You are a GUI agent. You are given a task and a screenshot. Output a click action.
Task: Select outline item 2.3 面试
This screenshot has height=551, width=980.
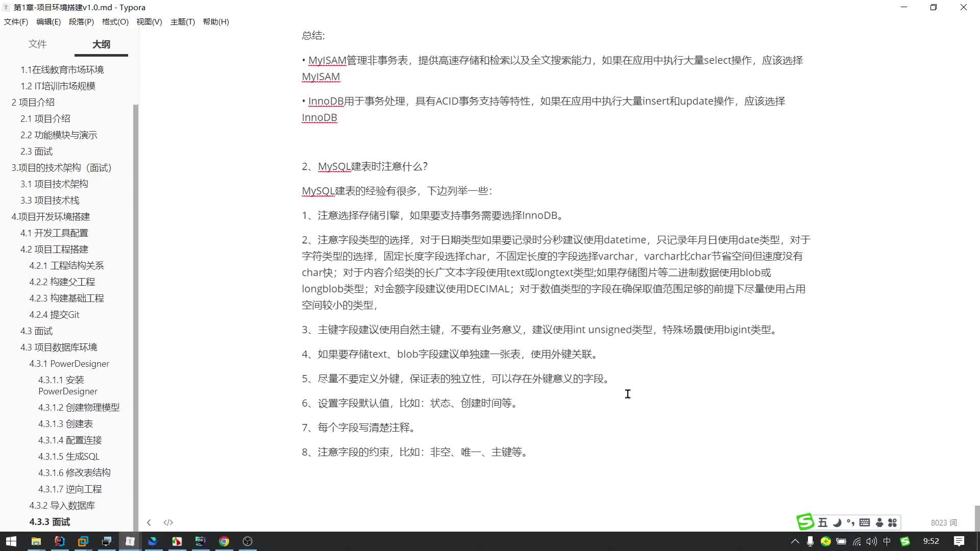click(36, 151)
